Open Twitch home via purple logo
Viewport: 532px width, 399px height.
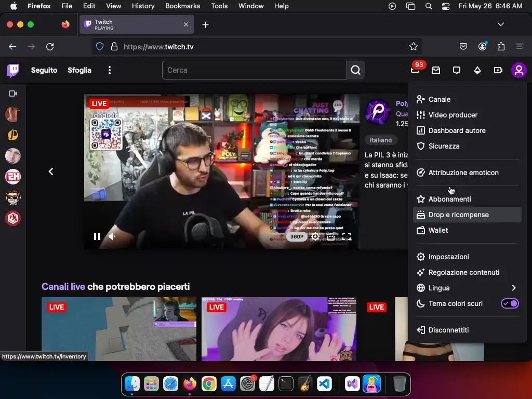[x=13, y=70]
